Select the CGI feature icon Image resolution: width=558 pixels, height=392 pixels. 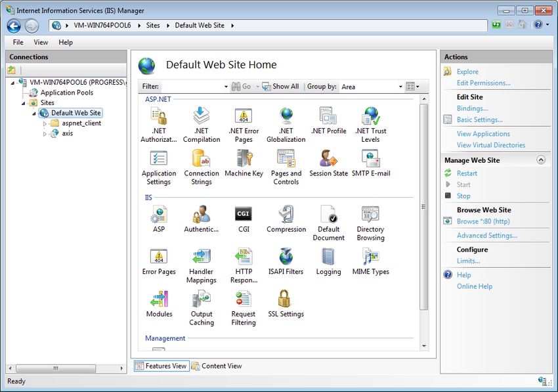pos(244,219)
